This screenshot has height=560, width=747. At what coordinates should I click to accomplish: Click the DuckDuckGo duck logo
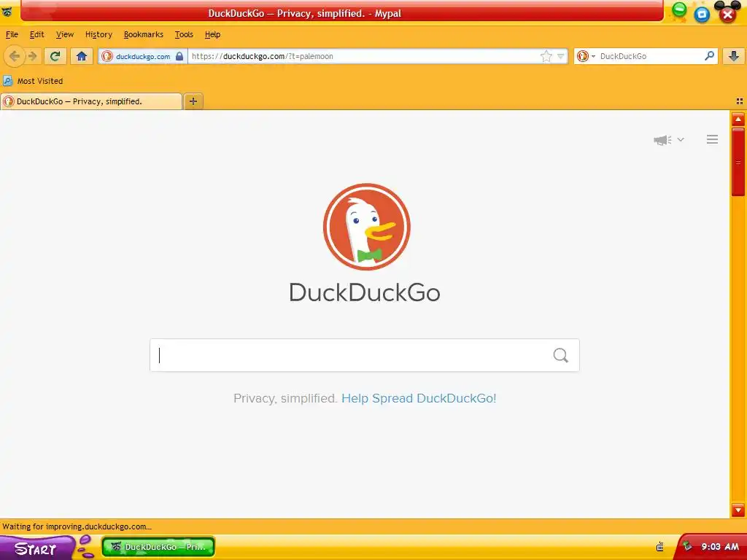(366, 227)
